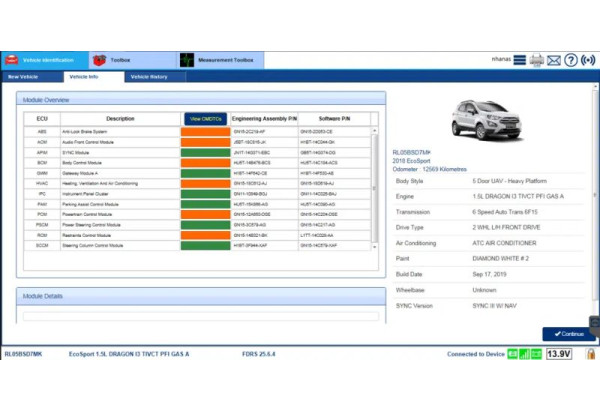Click the wireless broadcast signal icon
The width and height of the screenshot is (600, 412).
pos(588,60)
